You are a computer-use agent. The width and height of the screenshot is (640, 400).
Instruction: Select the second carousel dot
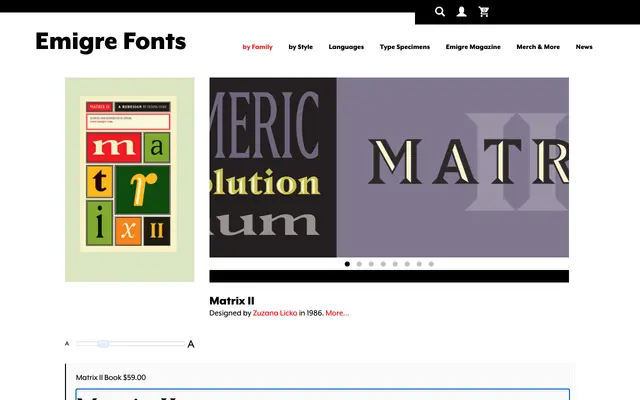359,264
